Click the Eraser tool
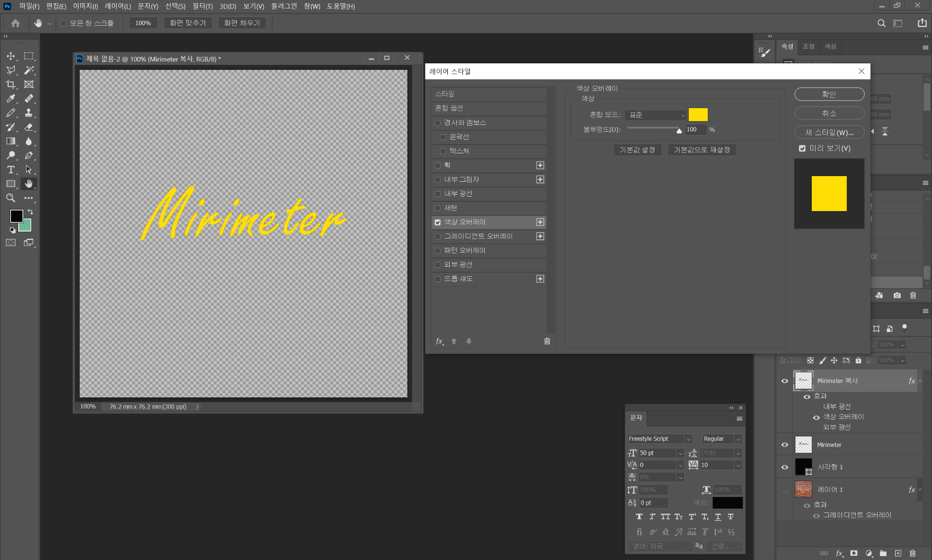 pos(29,127)
